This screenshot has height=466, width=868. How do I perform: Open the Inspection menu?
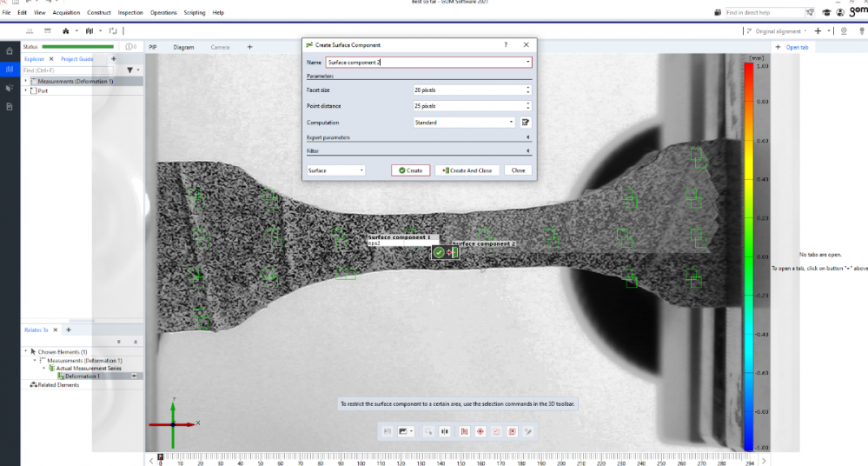(130, 13)
